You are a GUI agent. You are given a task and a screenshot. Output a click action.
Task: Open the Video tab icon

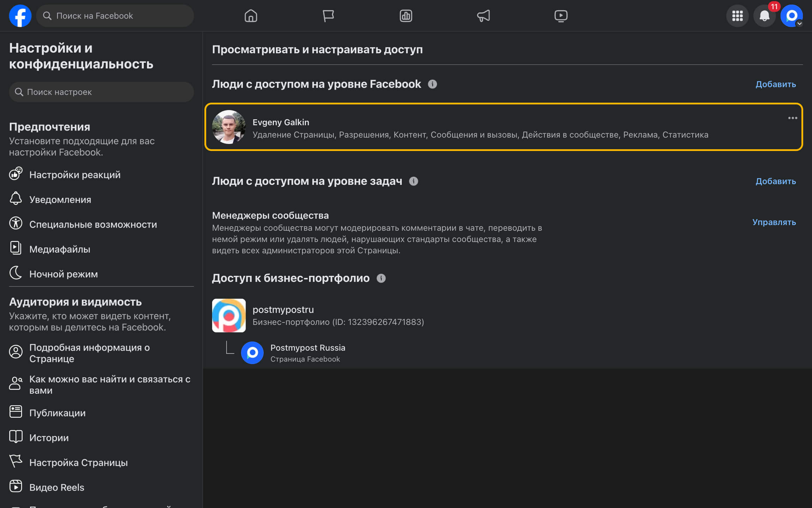click(x=561, y=16)
